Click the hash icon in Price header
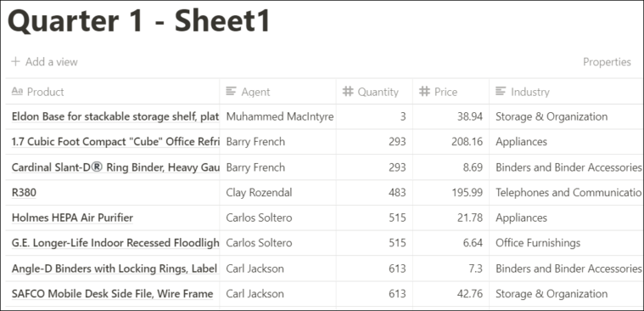Image resolution: width=644 pixels, height=311 pixels. (425, 91)
